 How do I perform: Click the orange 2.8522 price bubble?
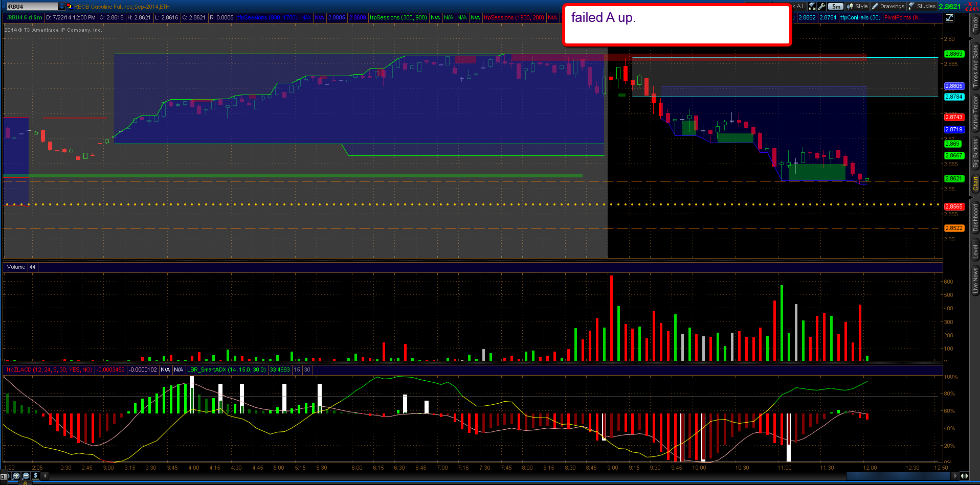coord(953,228)
